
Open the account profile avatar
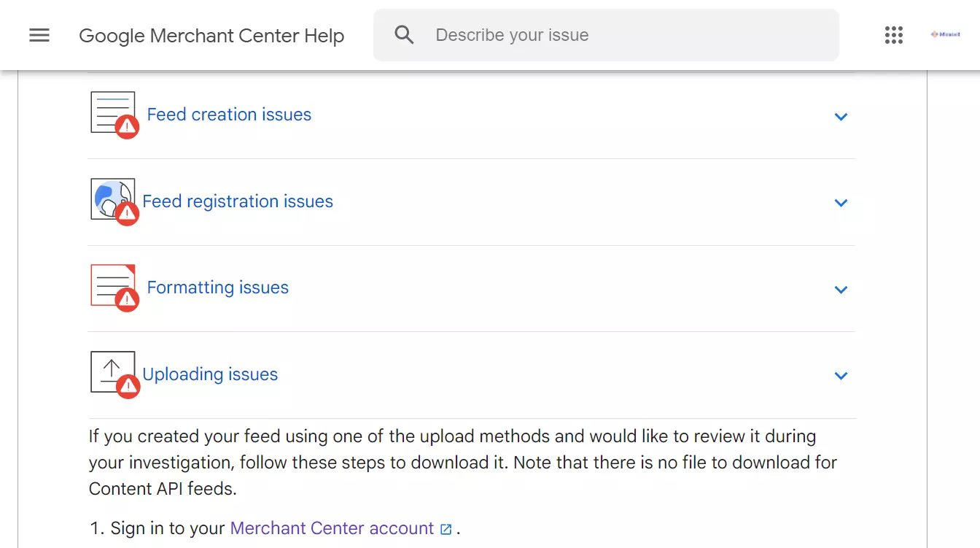(945, 35)
